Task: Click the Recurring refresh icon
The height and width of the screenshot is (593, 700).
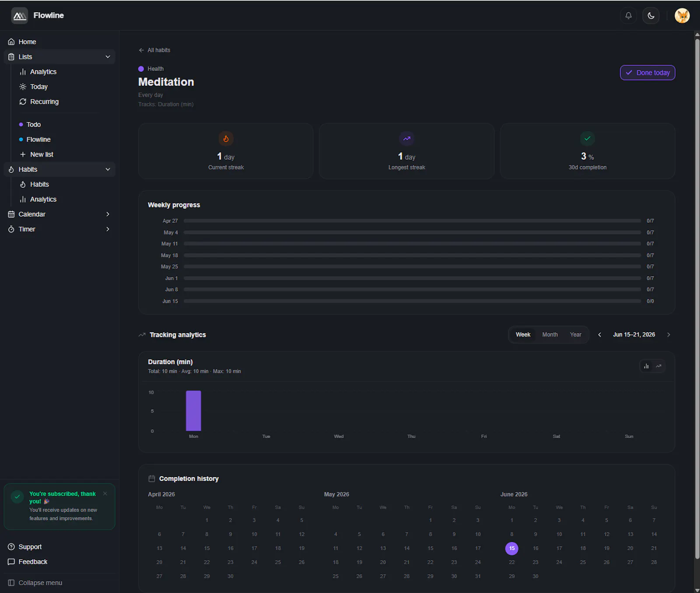Action: click(23, 102)
